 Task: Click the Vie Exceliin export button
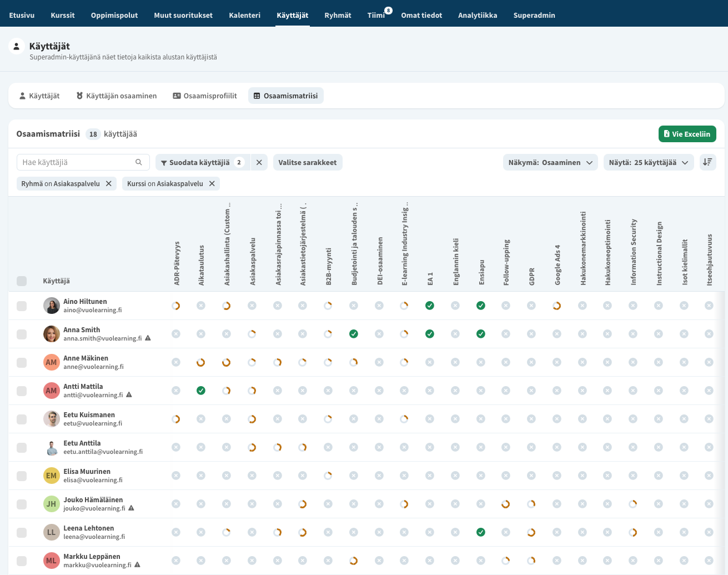[687, 134]
